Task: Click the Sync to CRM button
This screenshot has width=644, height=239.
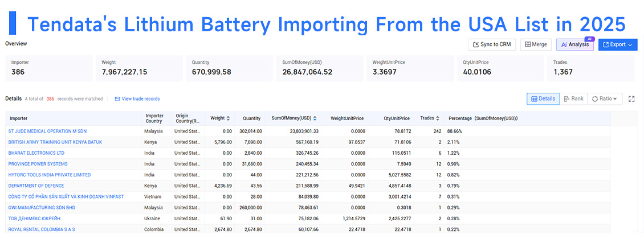Action: coord(492,45)
